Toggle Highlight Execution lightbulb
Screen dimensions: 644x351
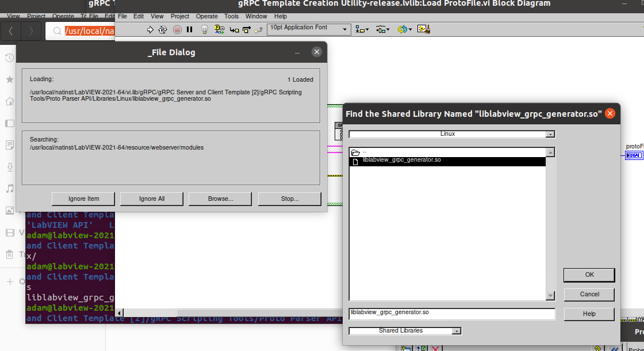tap(204, 29)
